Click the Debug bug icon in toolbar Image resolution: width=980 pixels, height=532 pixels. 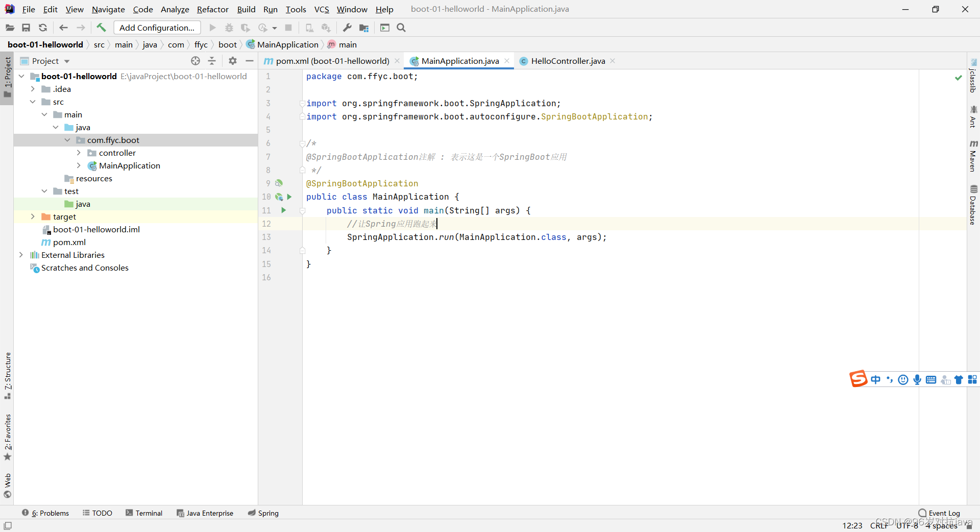tap(229, 28)
